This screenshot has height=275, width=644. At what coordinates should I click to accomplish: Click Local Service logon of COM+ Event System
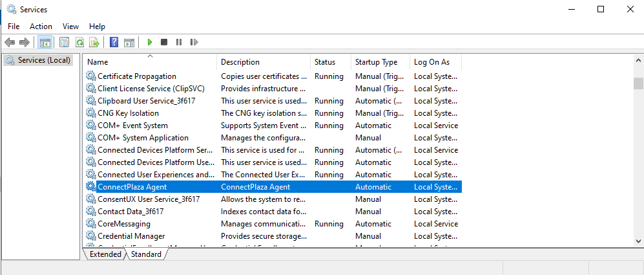point(436,125)
